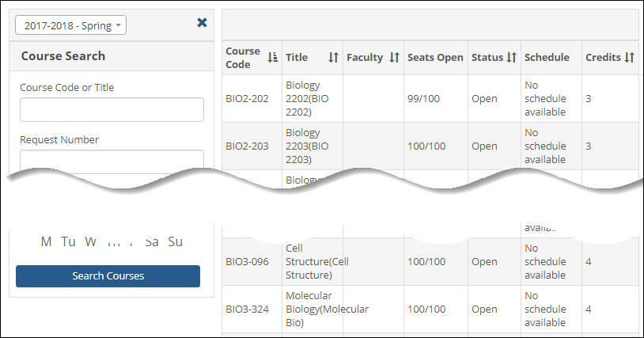Image resolution: width=644 pixels, height=338 pixels.
Task: Close the Course Search panel with X
Action: (x=202, y=23)
